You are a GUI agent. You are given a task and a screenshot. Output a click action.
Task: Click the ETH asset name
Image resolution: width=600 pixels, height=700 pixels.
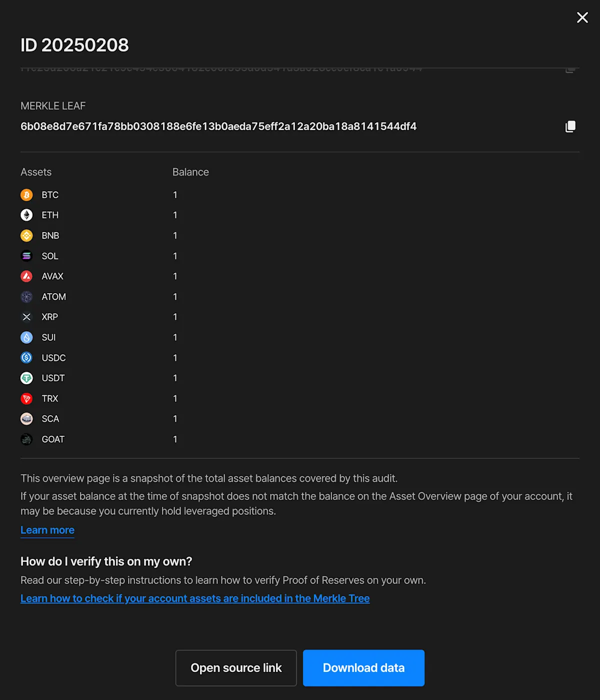(50, 215)
